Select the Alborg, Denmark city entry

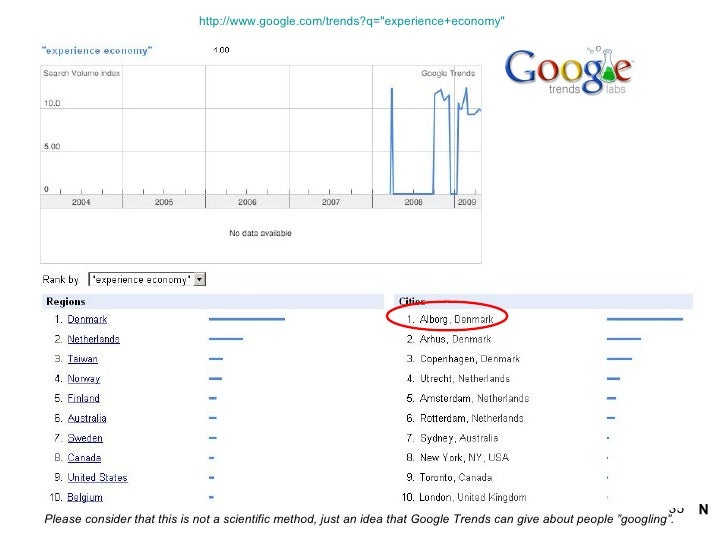[x=456, y=319]
